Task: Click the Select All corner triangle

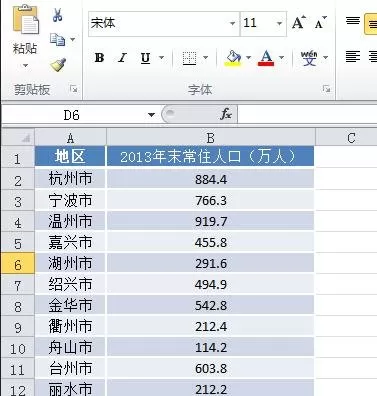Action: (18, 137)
